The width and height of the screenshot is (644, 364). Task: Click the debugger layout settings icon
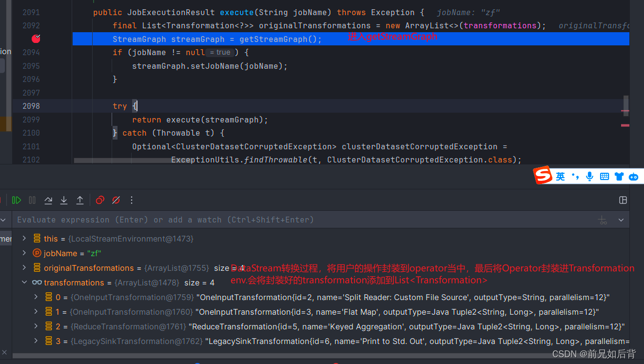click(x=623, y=200)
